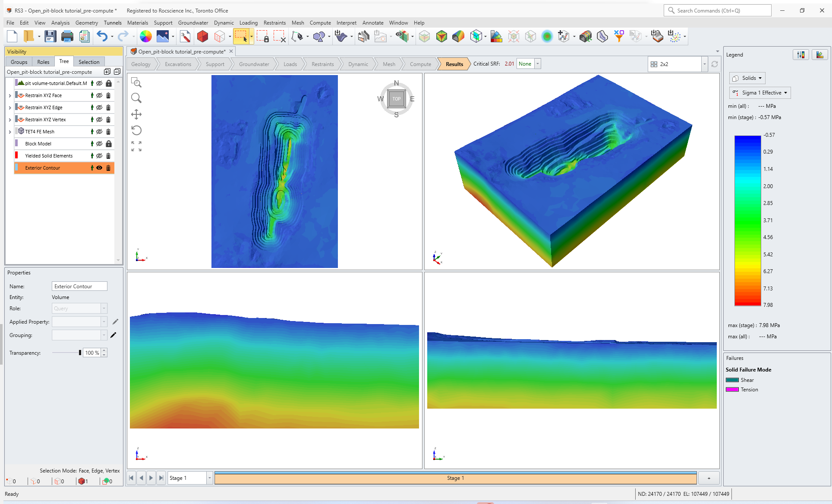
Task: Click the curved plane surface icon
Action: pos(602,37)
